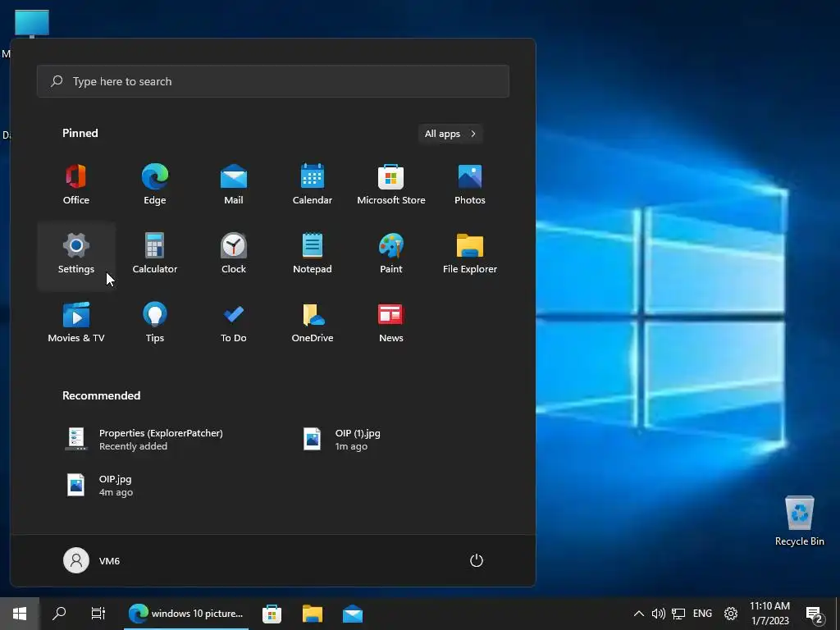Open Mail from the taskbar

[353, 614]
